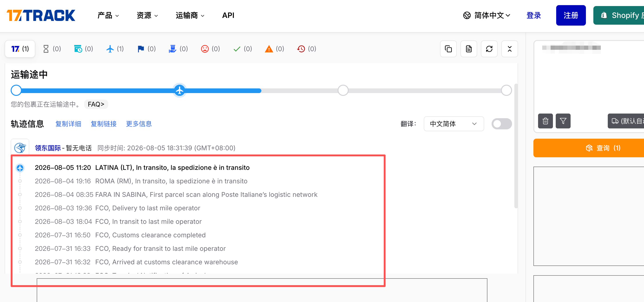Click the 领东国际 carrier logo
This screenshot has width=644, height=302.
(20, 148)
